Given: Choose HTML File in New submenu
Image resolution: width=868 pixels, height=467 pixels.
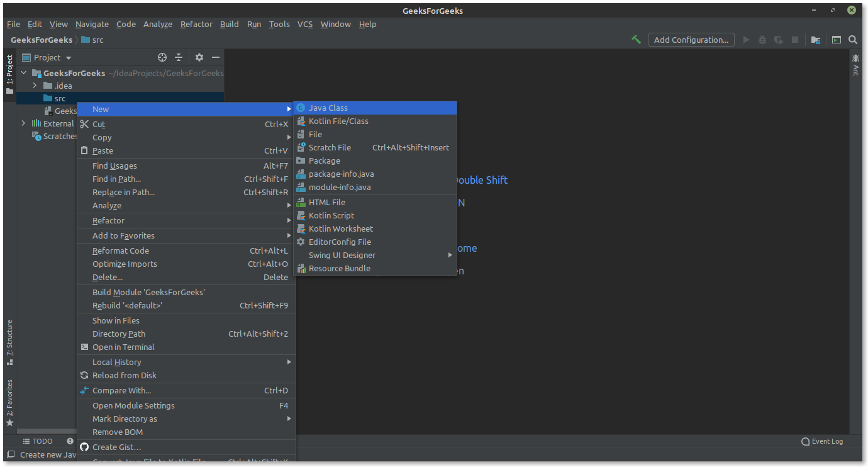Looking at the screenshot, I should coord(376,202).
